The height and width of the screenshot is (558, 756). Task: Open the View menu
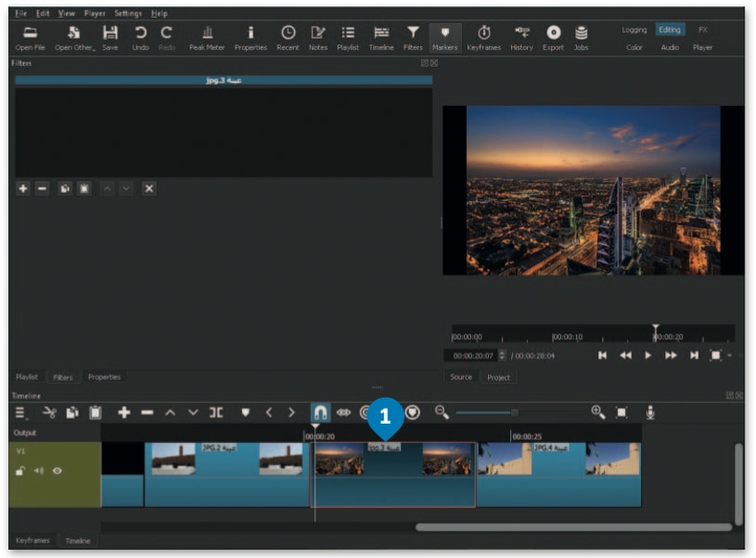click(67, 13)
